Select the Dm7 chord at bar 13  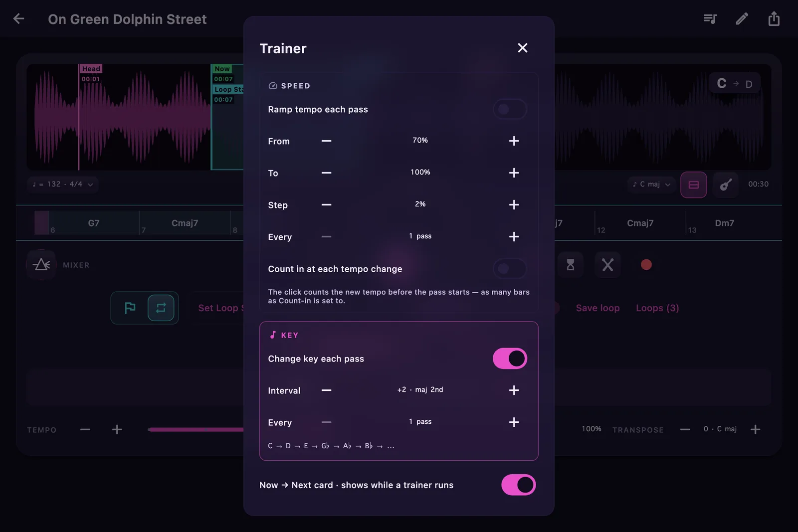tap(724, 223)
